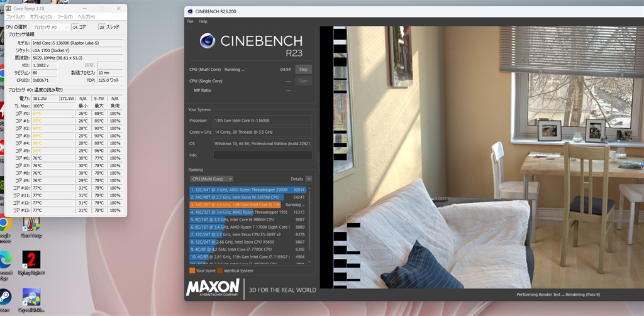Click VID value 1.3082 v
This screenshot has width=644, height=316.
44,65
